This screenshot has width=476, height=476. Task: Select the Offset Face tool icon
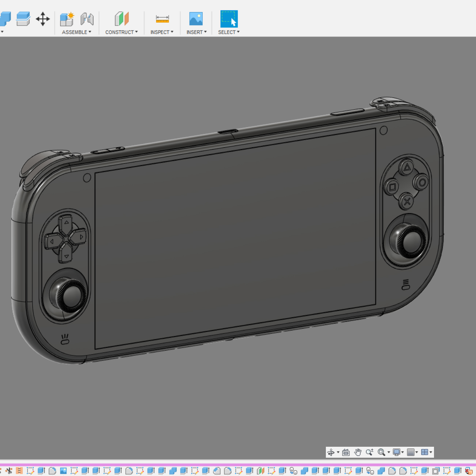tap(23, 19)
